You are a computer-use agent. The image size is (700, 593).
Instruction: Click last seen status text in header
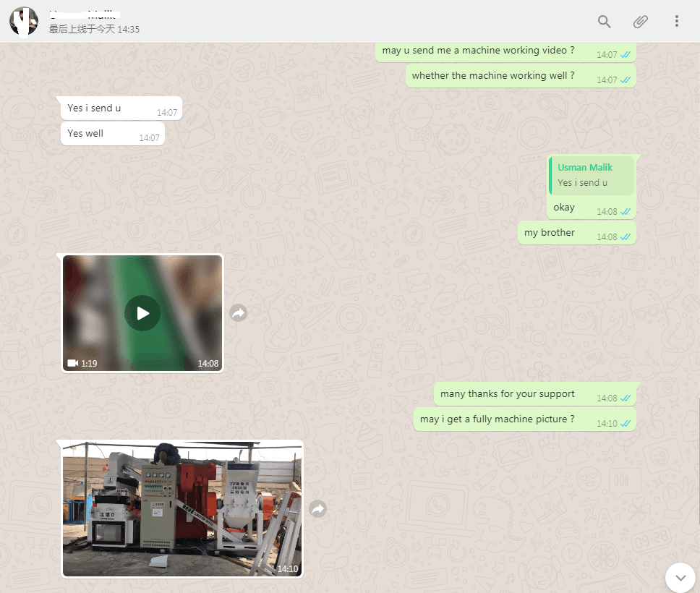(94, 30)
